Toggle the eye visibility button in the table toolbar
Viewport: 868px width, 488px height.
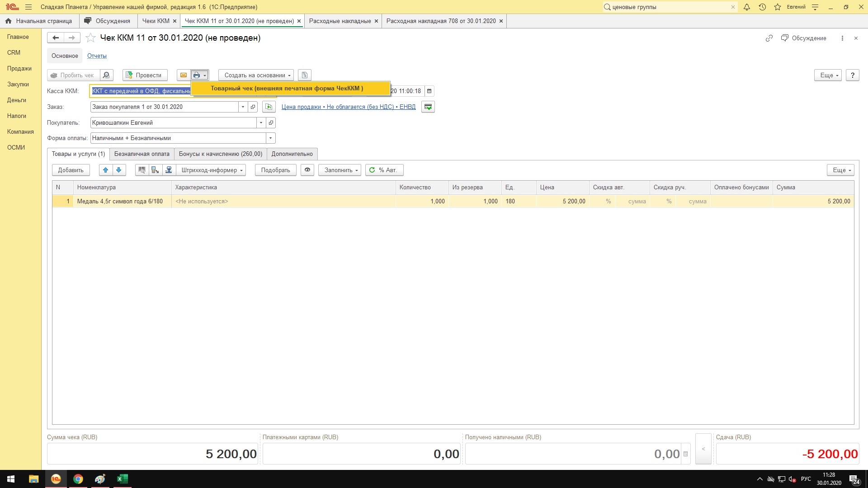tap(307, 170)
